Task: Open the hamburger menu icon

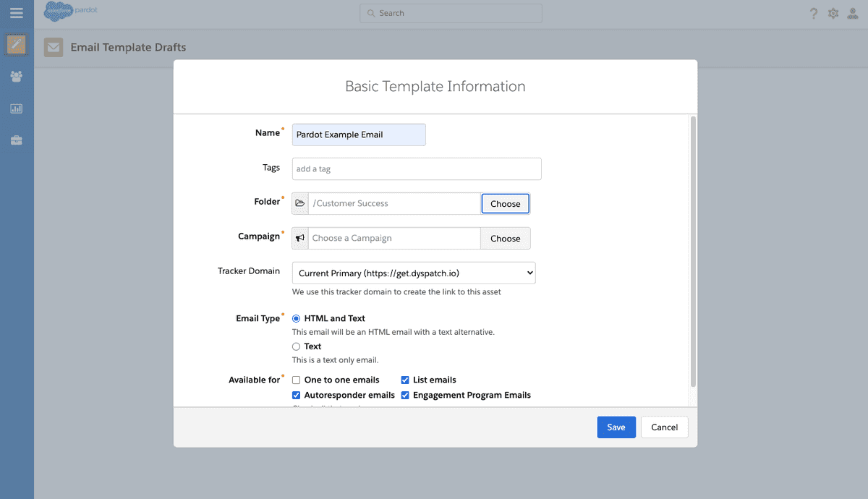Action: pyautogui.click(x=17, y=13)
